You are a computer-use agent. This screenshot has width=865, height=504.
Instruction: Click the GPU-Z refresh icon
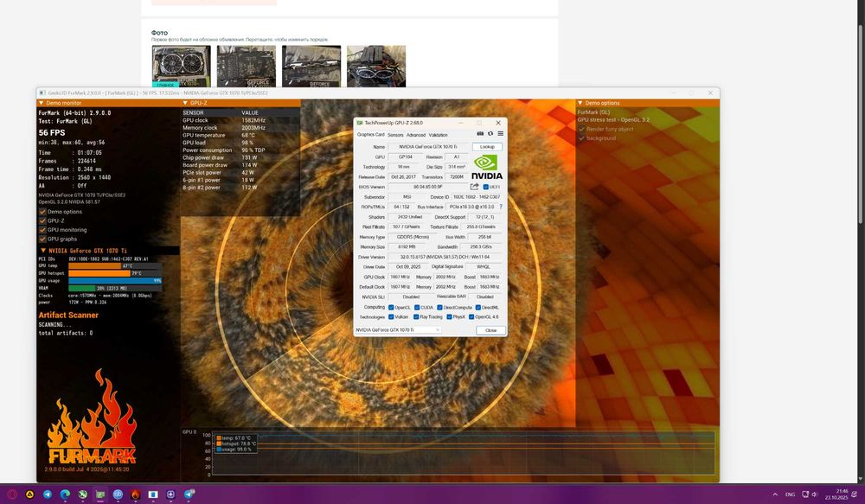coord(490,134)
